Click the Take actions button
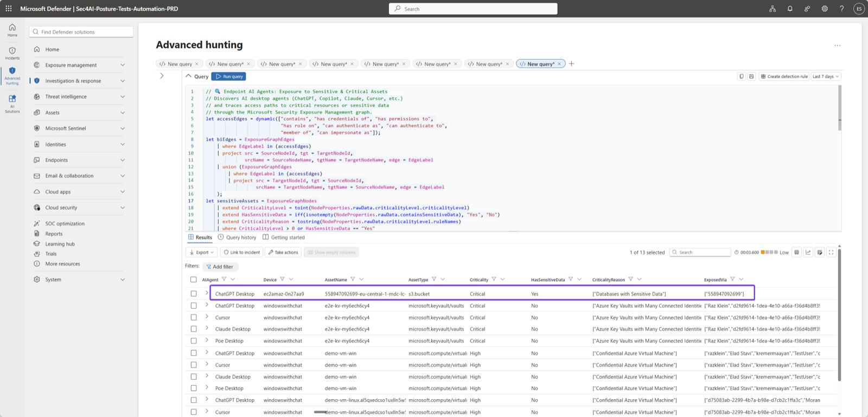The image size is (868, 417). (283, 252)
